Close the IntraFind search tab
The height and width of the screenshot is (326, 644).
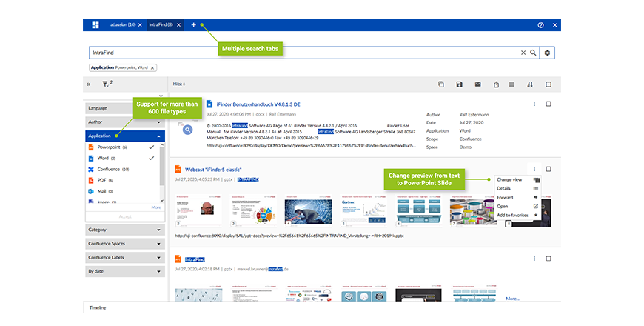[x=178, y=25]
